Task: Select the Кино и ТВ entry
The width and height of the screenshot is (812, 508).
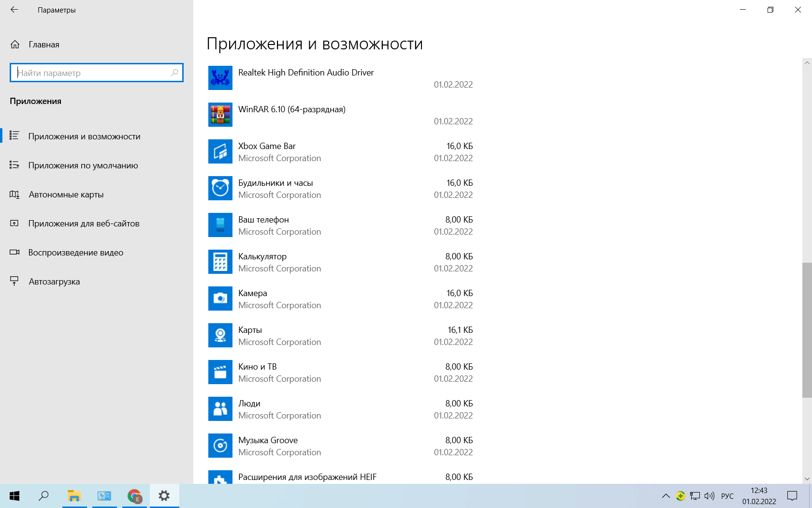Action: (341, 372)
